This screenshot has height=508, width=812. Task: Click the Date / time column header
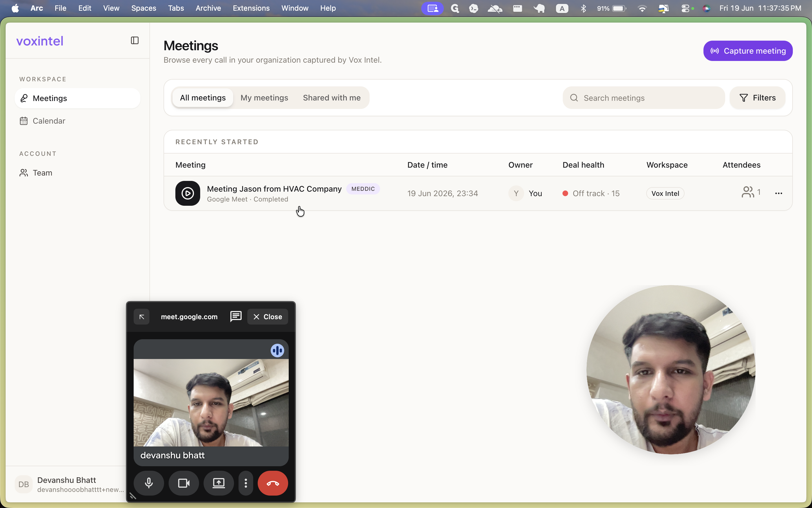(427, 165)
